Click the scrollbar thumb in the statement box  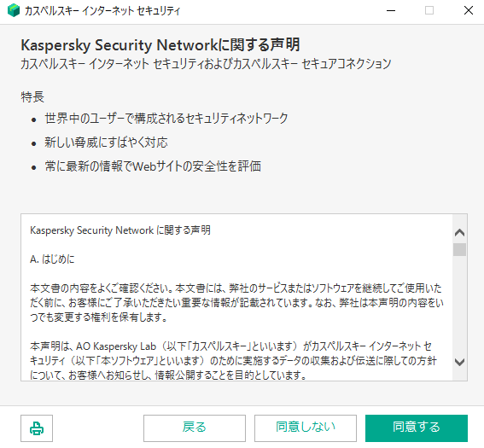point(459,249)
